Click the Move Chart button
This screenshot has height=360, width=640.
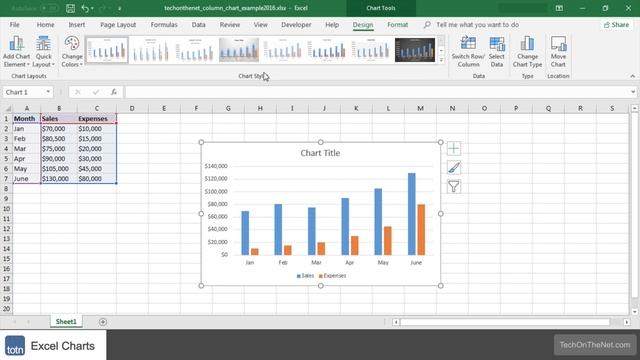(x=558, y=51)
